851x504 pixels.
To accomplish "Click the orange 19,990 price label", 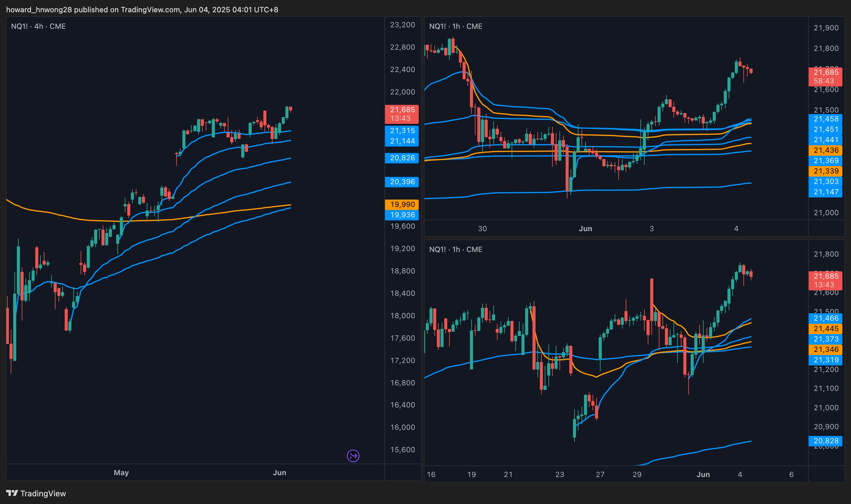I will point(402,204).
